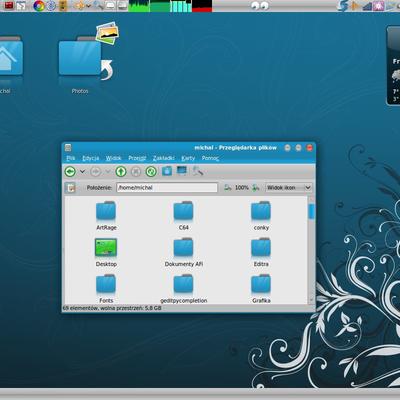Open the weather widget on the desktop edge
400x400 pixels.
click(x=393, y=66)
